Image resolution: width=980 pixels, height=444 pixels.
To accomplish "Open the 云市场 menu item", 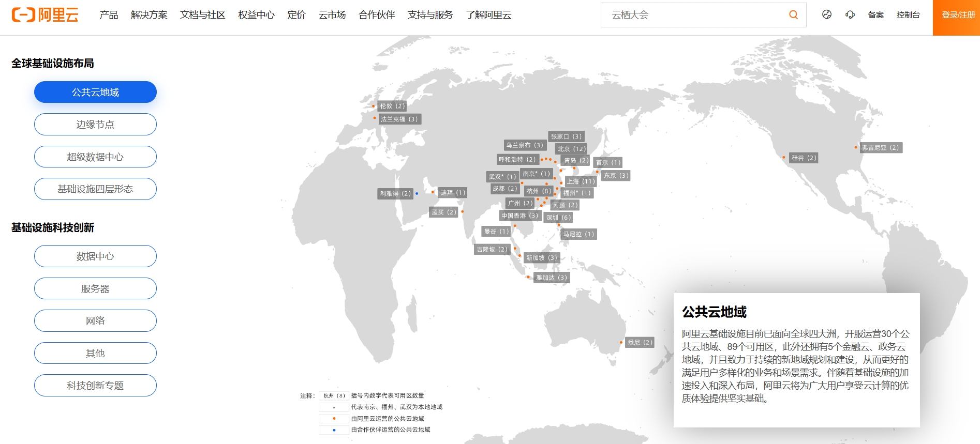I will pos(332,15).
